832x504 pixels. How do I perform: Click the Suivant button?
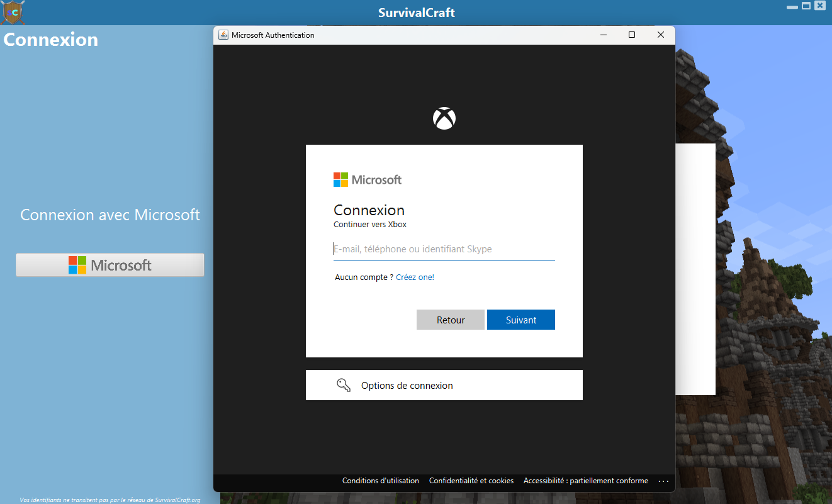521,320
